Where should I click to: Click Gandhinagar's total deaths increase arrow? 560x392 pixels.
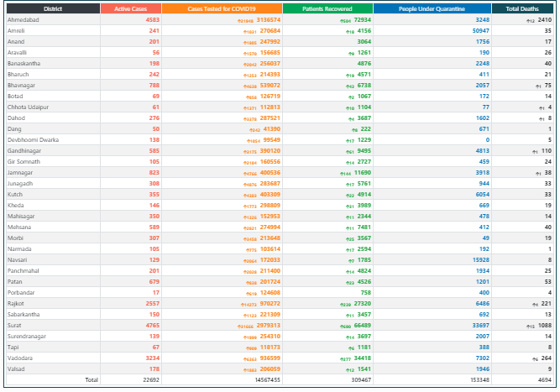tap(533, 151)
